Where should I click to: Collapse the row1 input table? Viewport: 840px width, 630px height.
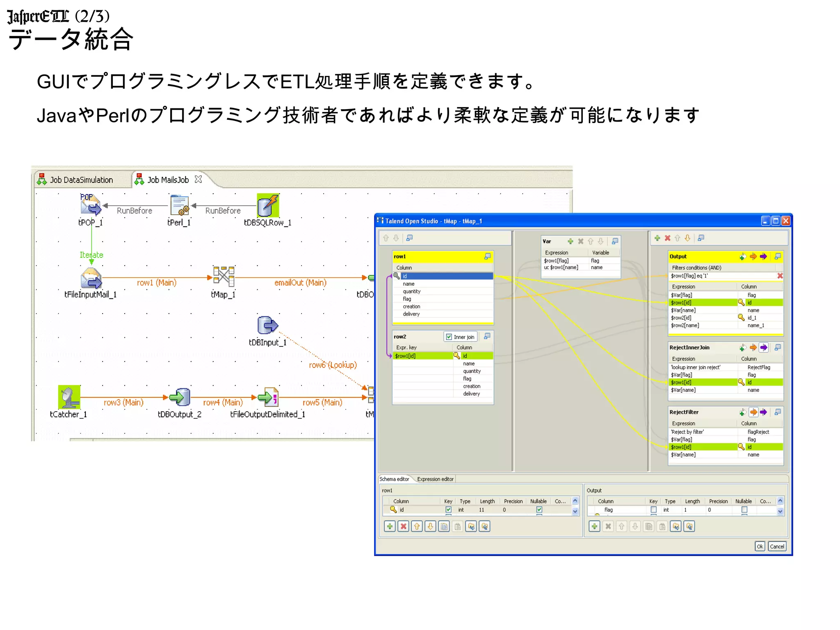click(x=487, y=256)
